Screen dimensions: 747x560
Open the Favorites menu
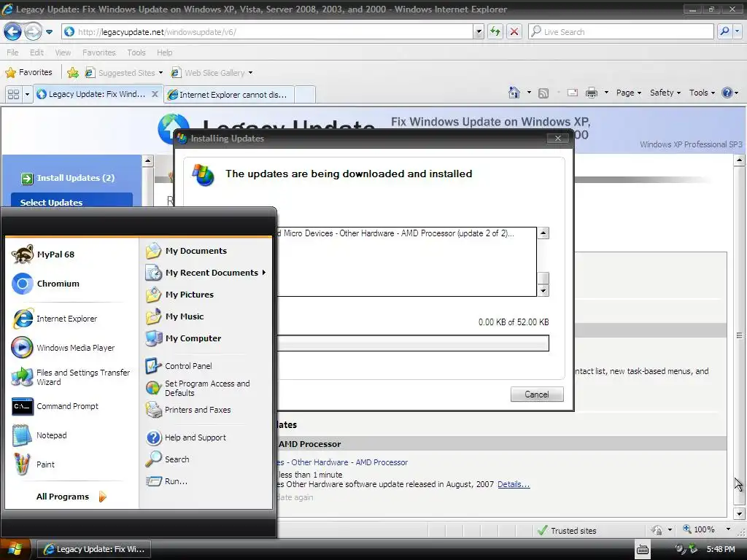click(99, 52)
